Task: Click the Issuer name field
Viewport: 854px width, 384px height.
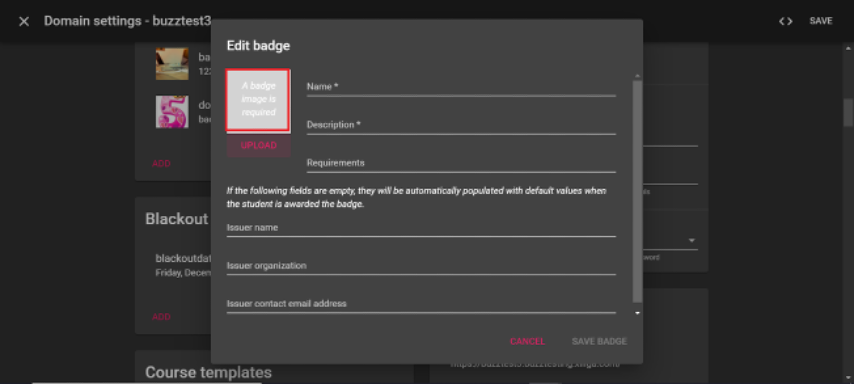Action: click(421, 228)
